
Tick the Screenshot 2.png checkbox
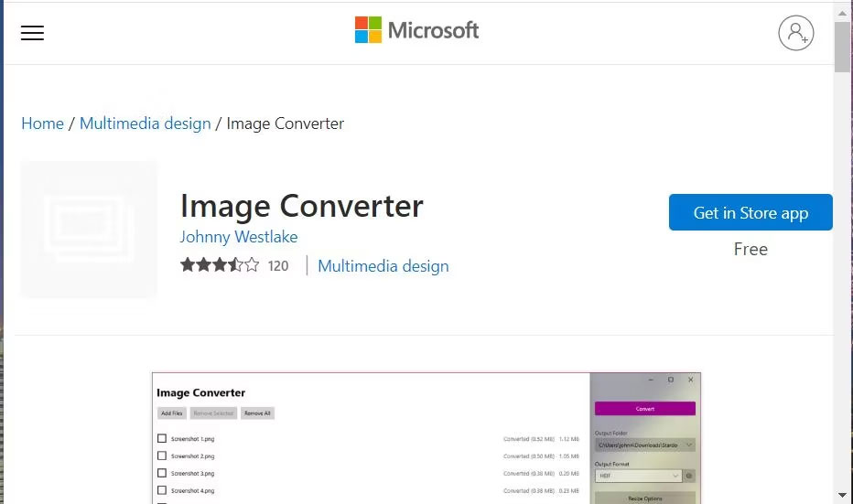pyautogui.click(x=162, y=456)
